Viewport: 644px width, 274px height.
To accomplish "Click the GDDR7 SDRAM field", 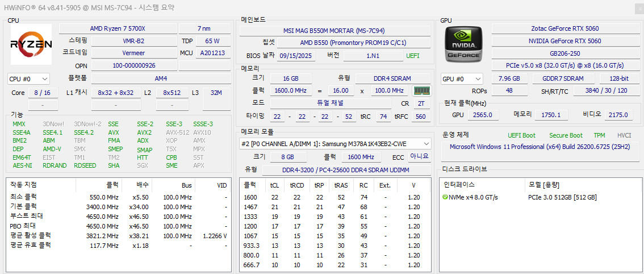I will coord(563,78).
